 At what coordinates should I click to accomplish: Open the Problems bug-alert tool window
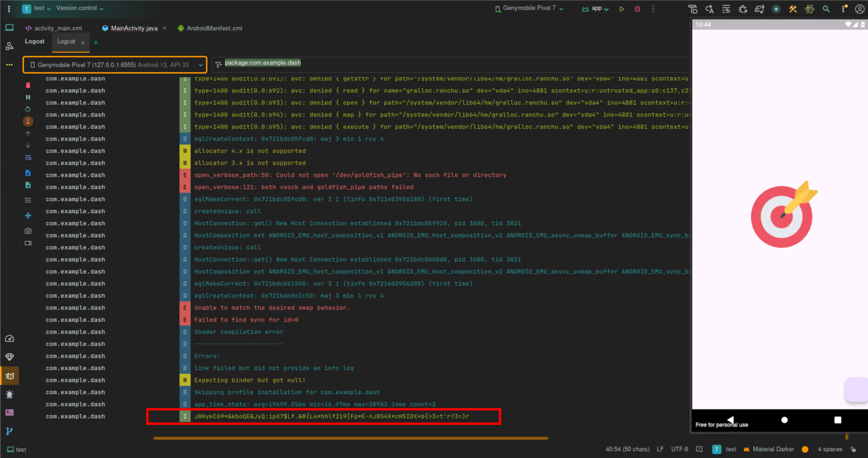9,394
